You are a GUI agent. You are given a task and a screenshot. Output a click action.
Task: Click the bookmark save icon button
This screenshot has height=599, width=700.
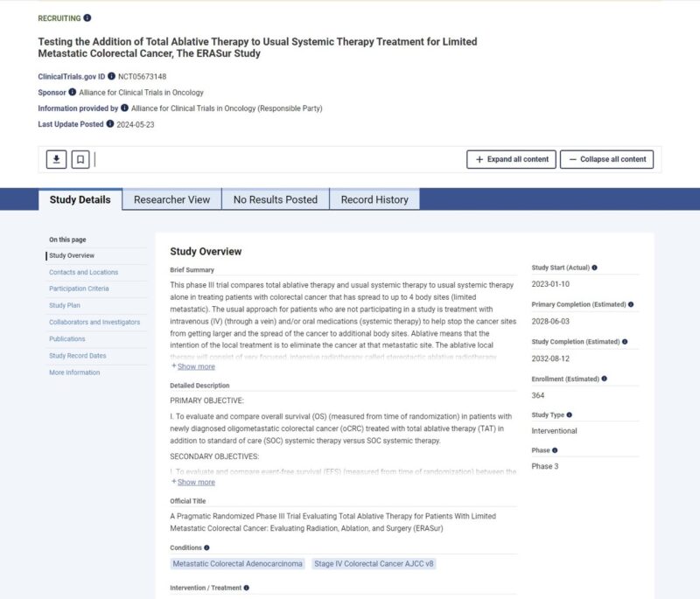pyautogui.click(x=80, y=159)
